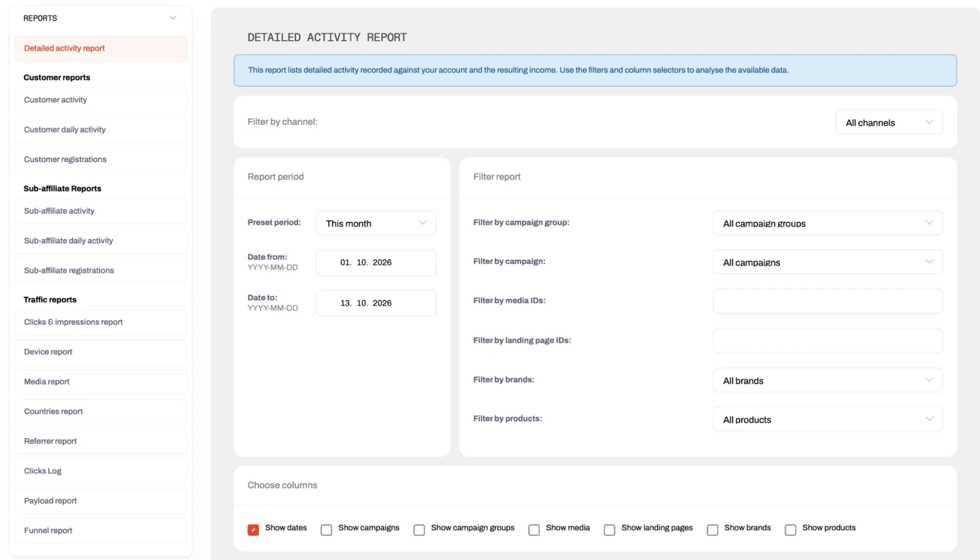Screen dimensions: 980x560
Task: Open the All brands dropdown
Action: [828, 380]
